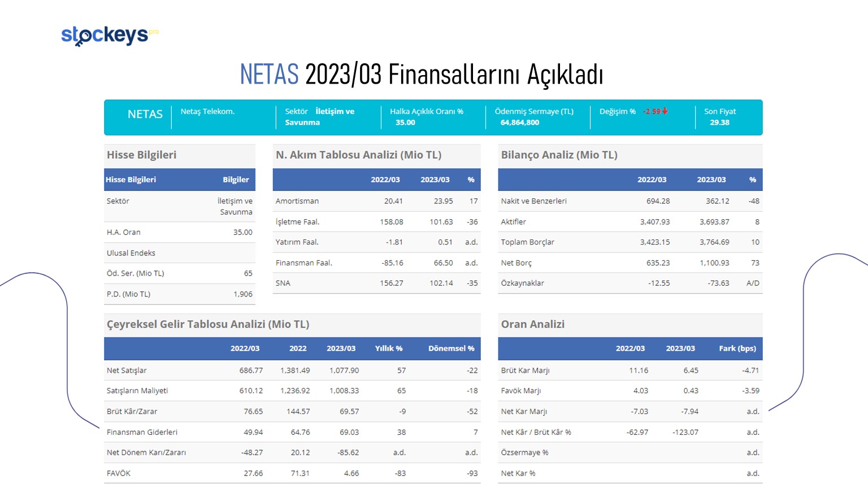Select the NETAS ticker in the blue banner
This screenshot has width=868, height=488.
[x=145, y=114]
